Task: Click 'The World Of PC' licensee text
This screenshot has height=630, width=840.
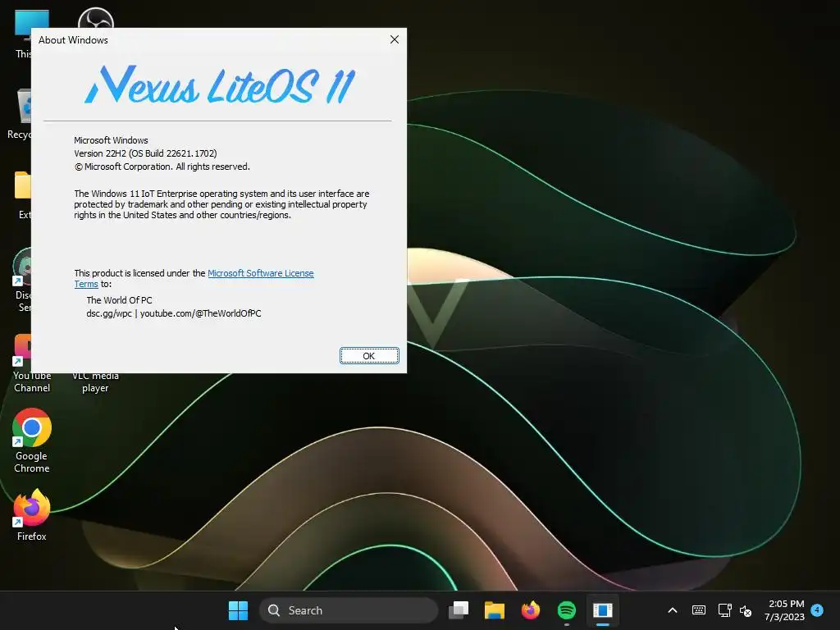Action: [x=119, y=300]
